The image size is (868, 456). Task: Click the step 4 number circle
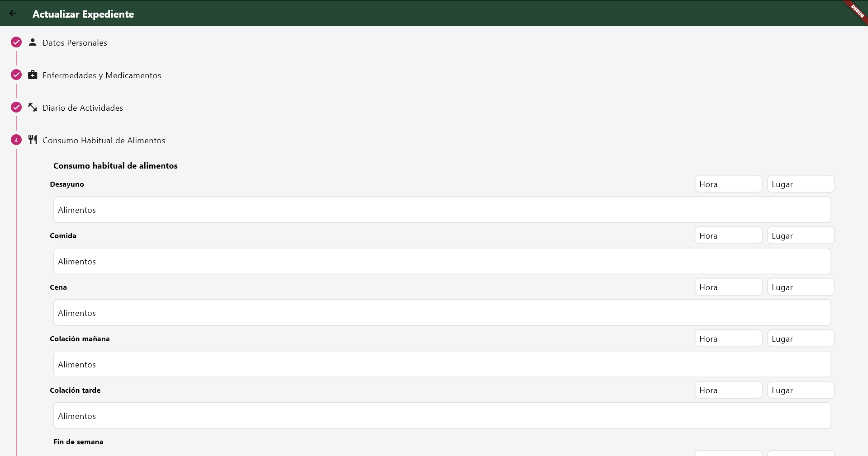[16, 140]
